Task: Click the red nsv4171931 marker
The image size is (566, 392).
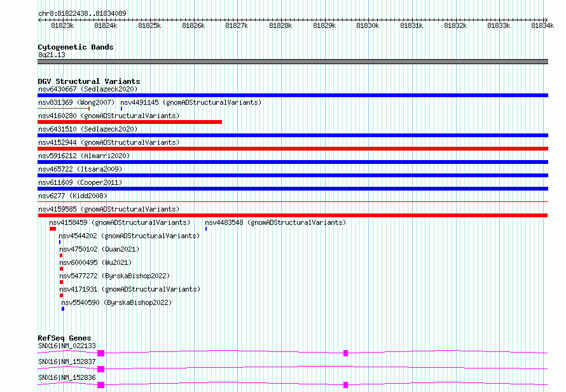Action: click(61, 295)
